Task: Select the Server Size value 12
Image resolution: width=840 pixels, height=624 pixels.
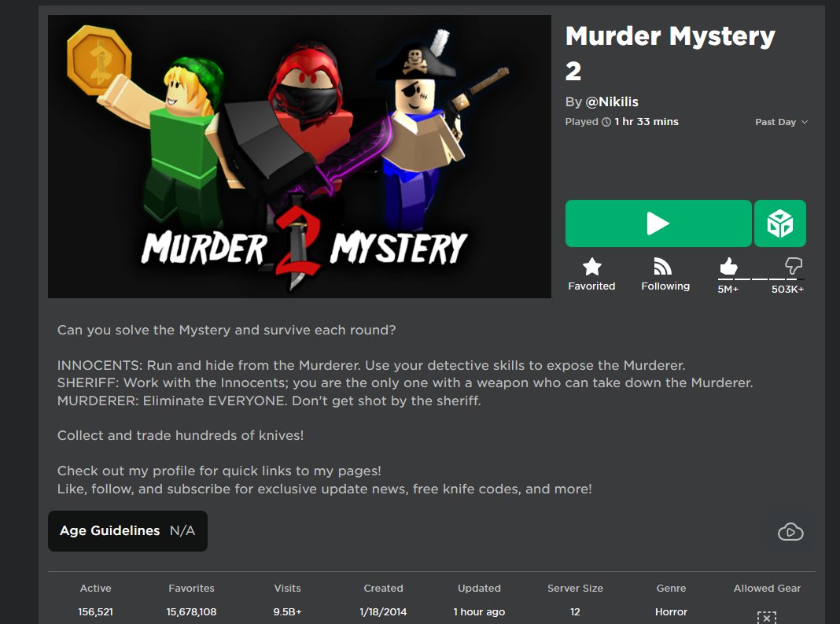Action: pyautogui.click(x=575, y=611)
